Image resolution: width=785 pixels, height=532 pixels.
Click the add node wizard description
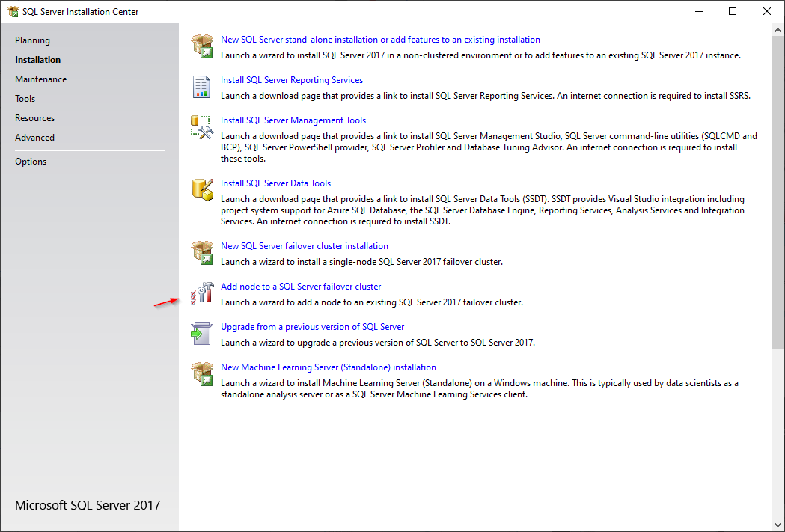click(x=372, y=302)
